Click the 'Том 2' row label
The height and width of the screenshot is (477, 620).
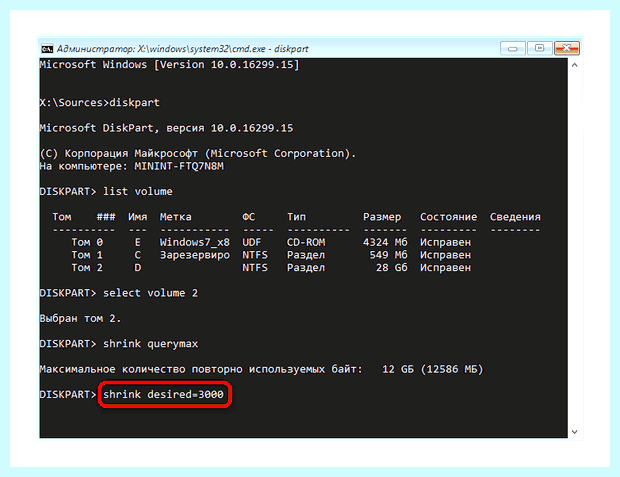pos(87,267)
